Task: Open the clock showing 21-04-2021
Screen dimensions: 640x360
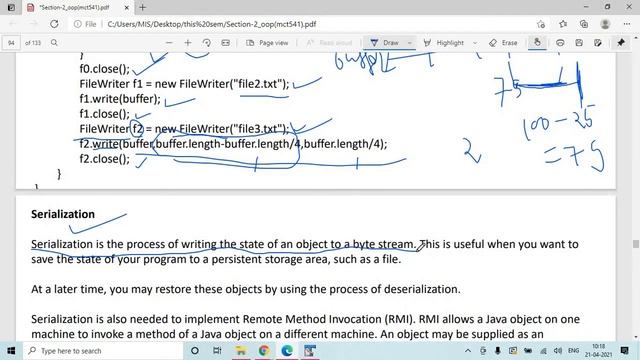Action: pos(599,351)
